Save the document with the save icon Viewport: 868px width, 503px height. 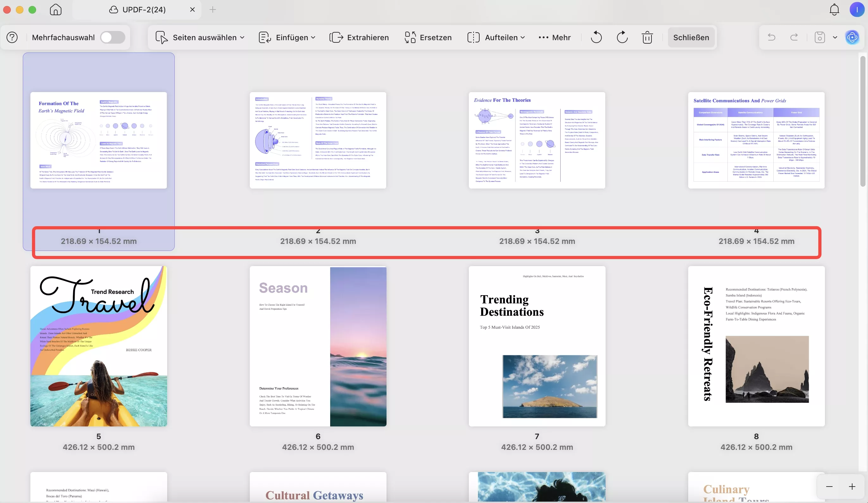[x=820, y=37]
